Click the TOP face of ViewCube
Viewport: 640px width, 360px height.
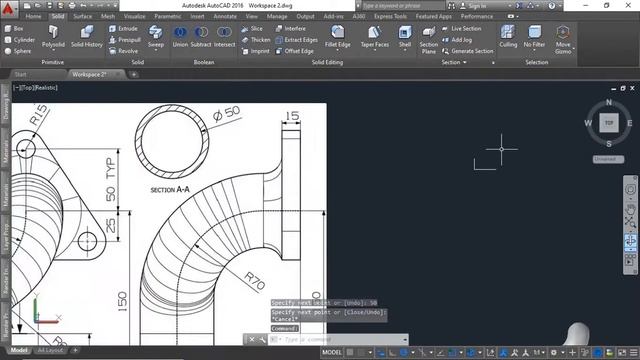click(609, 122)
